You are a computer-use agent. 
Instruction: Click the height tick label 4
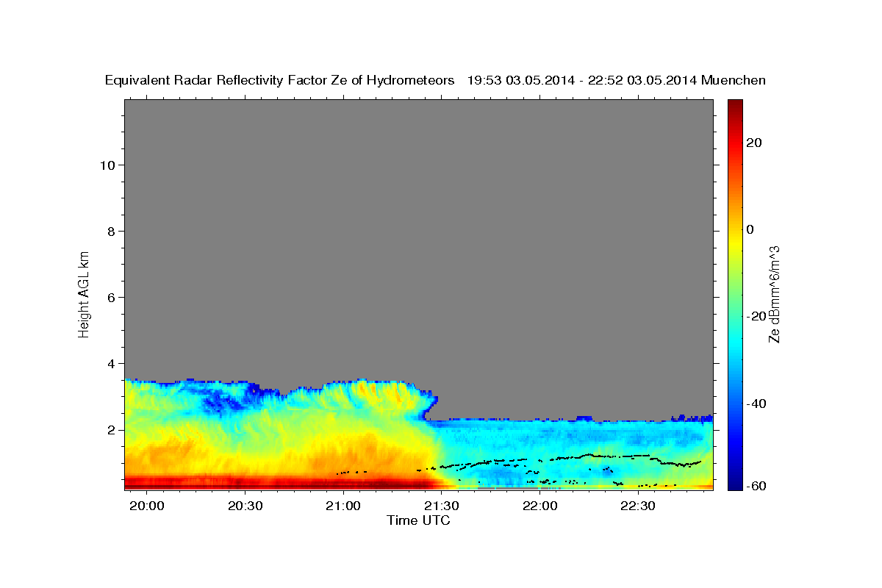(110, 363)
